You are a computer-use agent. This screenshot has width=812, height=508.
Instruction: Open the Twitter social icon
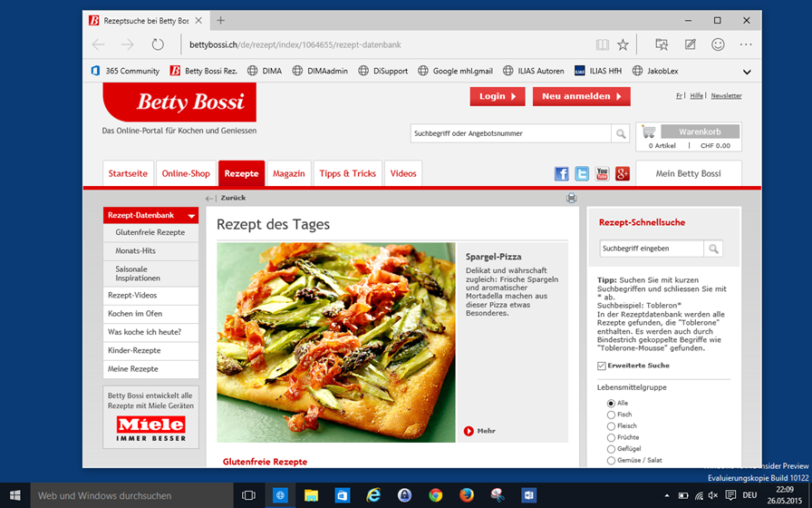pyautogui.click(x=582, y=174)
